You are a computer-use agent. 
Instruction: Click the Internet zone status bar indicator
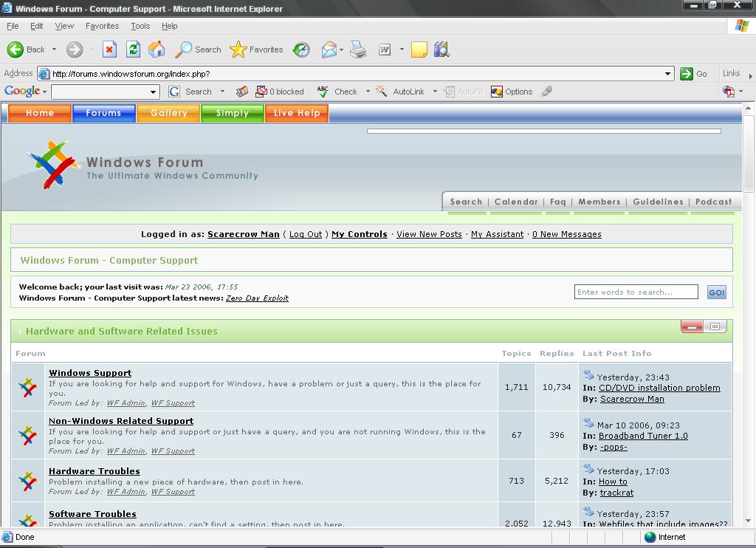tap(665, 537)
